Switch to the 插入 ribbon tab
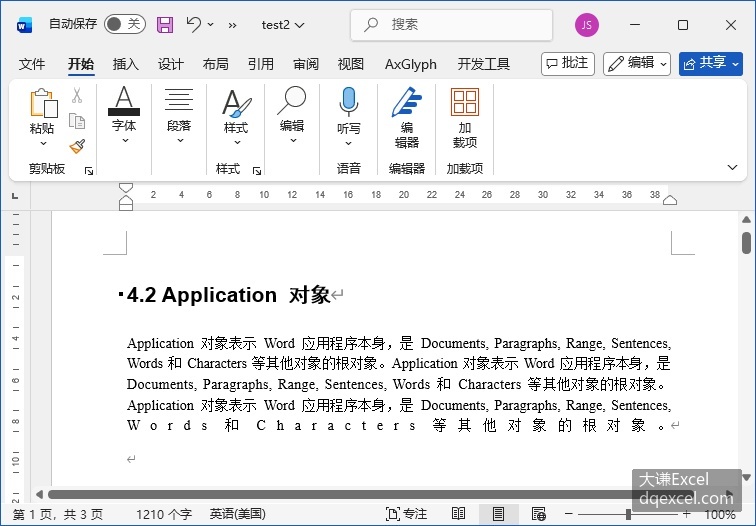756x526 pixels. pos(126,64)
